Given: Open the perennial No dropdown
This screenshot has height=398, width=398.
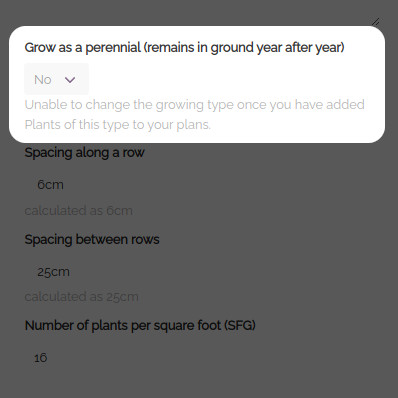Looking at the screenshot, I should coord(56,79).
